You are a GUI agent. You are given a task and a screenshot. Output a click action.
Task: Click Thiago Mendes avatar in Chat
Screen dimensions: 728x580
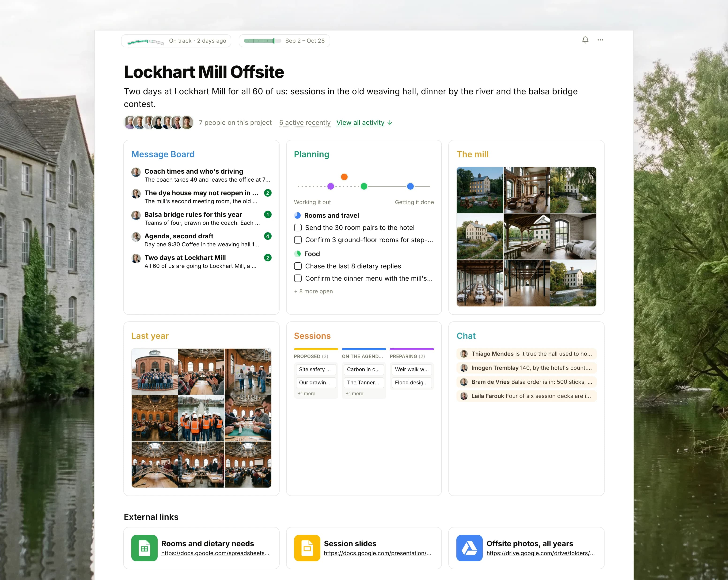coord(464,354)
